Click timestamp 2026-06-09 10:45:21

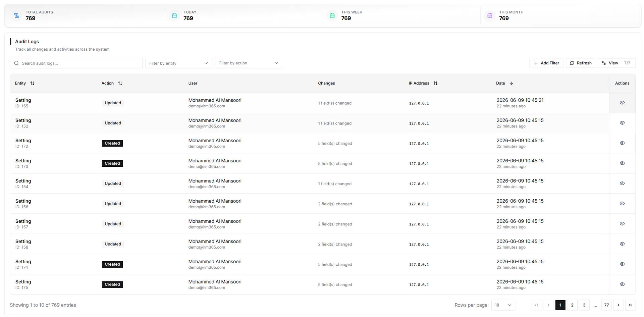[x=520, y=100]
